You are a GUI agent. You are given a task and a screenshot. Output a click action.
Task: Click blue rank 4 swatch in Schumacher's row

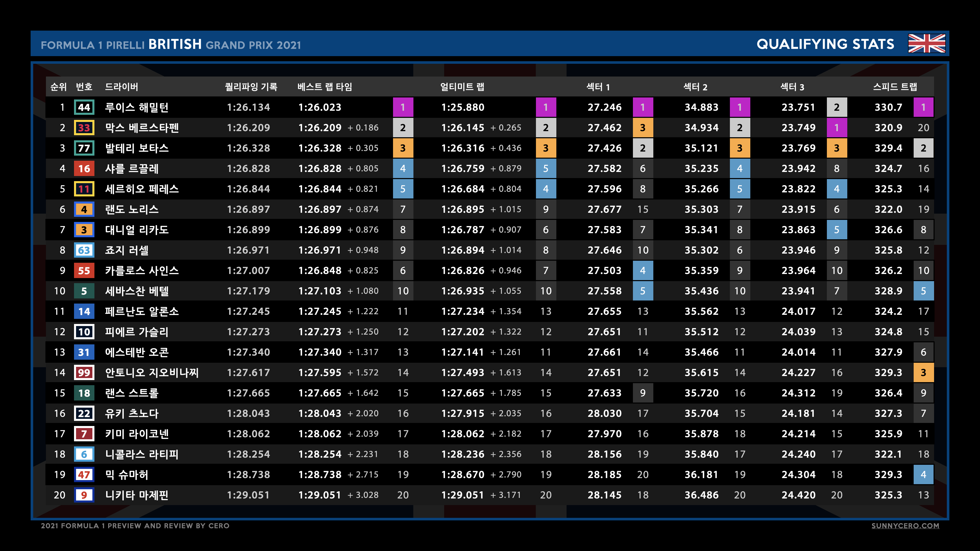coord(923,474)
